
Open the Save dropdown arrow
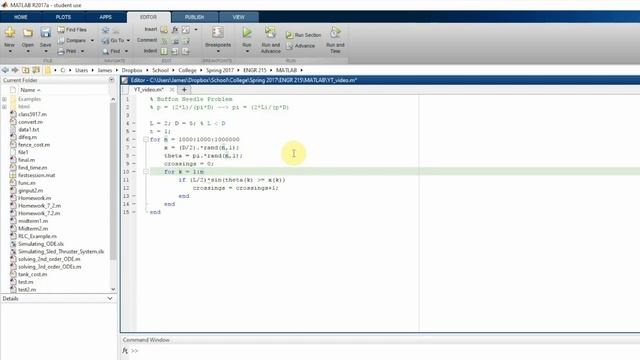[45, 51]
